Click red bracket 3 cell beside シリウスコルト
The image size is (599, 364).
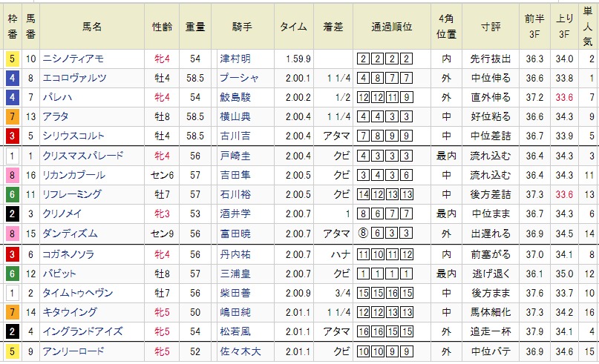click(x=12, y=136)
